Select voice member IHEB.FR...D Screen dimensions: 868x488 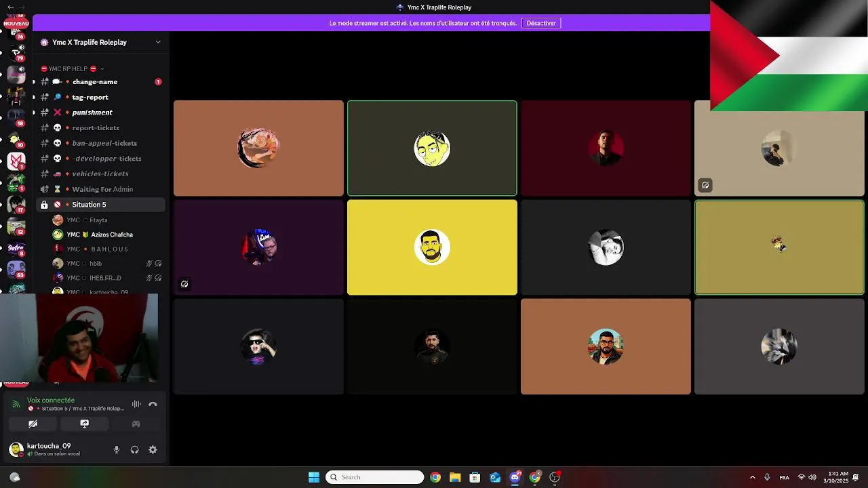pos(108,277)
